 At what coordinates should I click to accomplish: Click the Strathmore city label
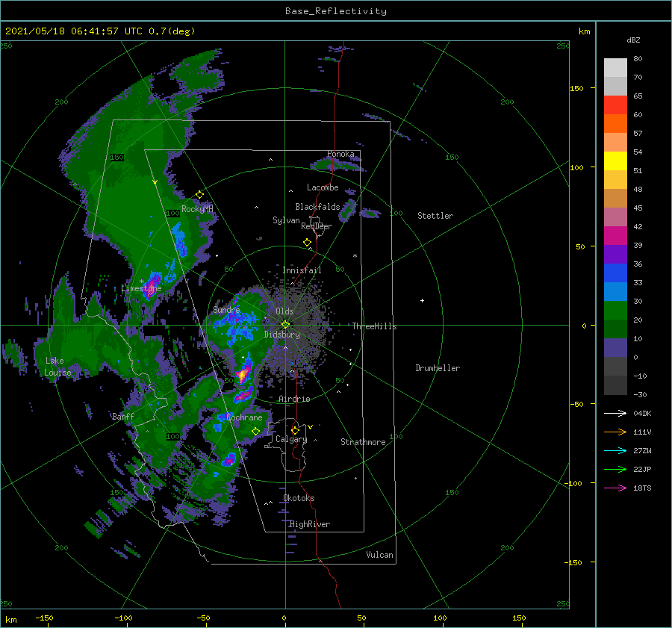point(363,442)
